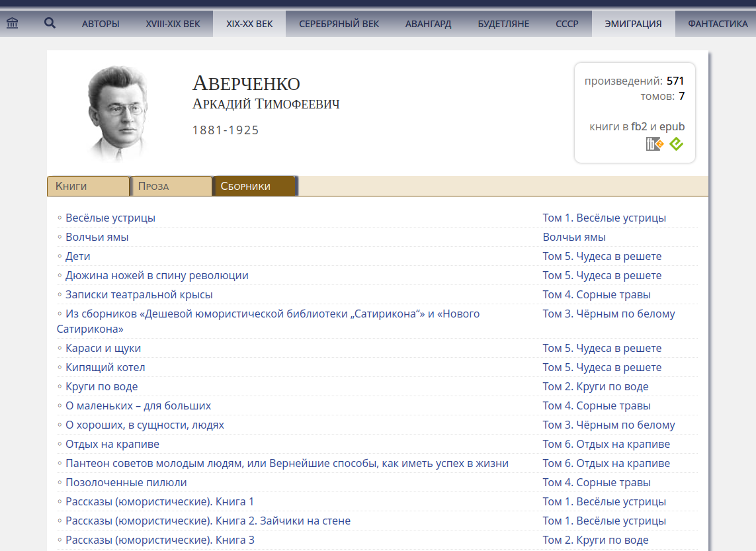
Task: Switch to the Проза tab
Action: [x=171, y=186]
